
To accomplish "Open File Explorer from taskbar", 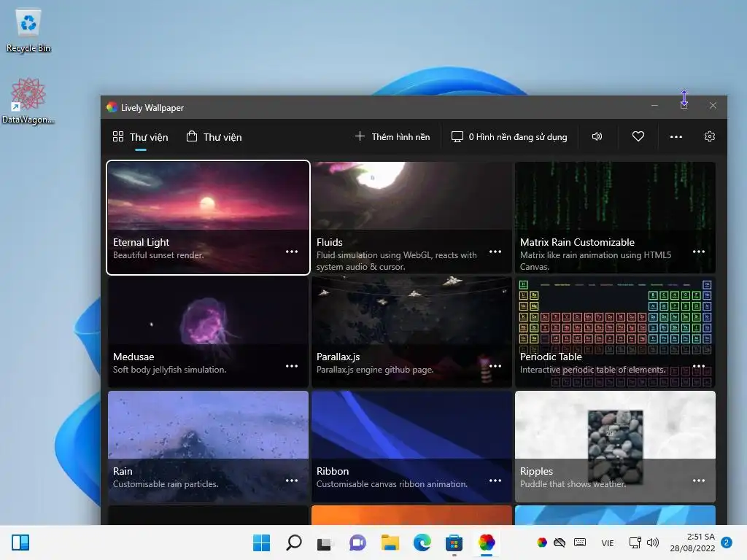I will 390,542.
